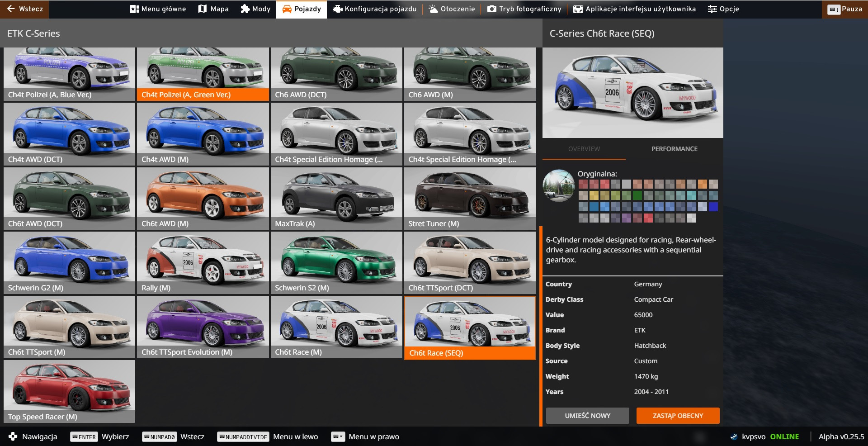Pick the bright blue paint color swatch
Image resolution: width=868 pixels, height=446 pixels.
point(713,207)
